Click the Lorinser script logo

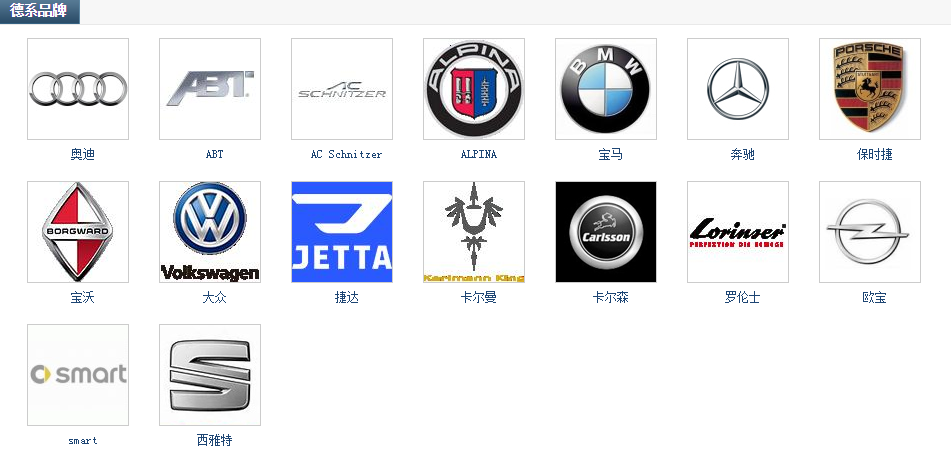[738, 232]
